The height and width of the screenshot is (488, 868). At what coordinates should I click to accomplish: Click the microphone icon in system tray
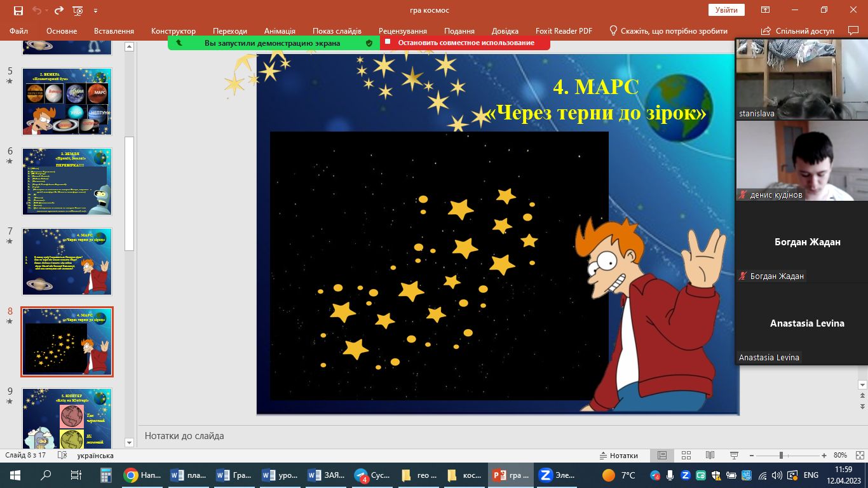click(670, 475)
